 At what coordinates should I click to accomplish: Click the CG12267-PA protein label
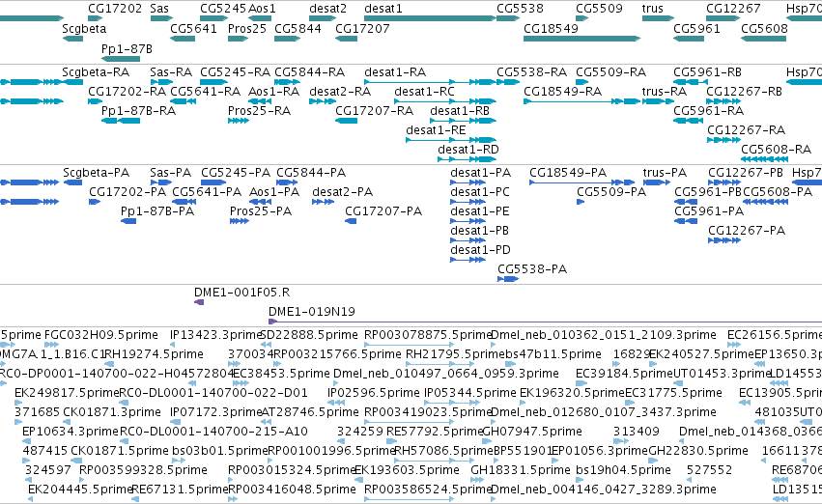747,231
